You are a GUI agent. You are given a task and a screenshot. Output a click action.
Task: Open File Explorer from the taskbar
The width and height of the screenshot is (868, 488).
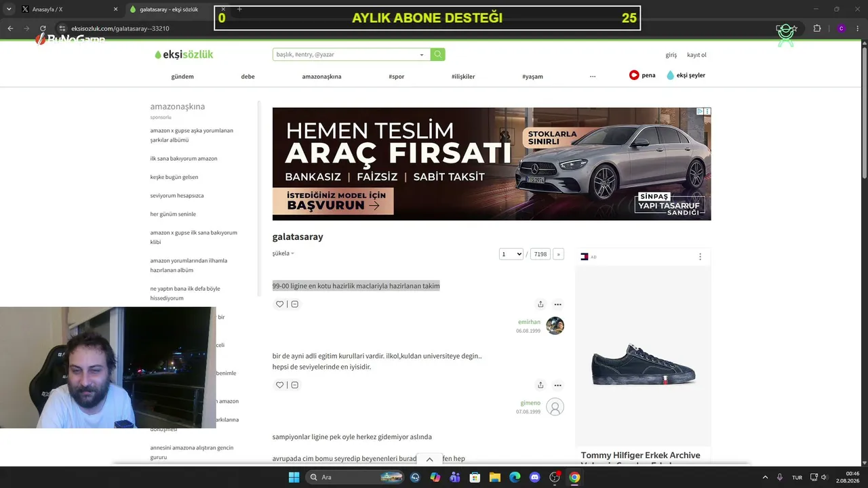494,477
